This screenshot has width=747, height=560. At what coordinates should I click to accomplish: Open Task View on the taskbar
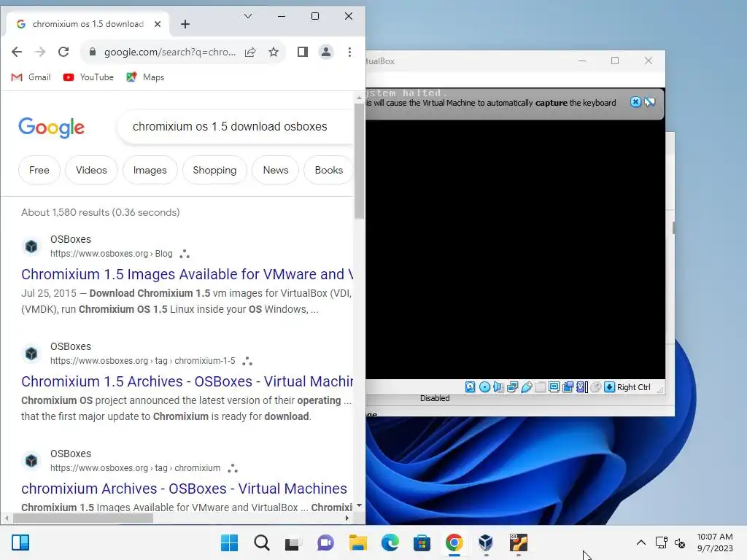pos(293,542)
